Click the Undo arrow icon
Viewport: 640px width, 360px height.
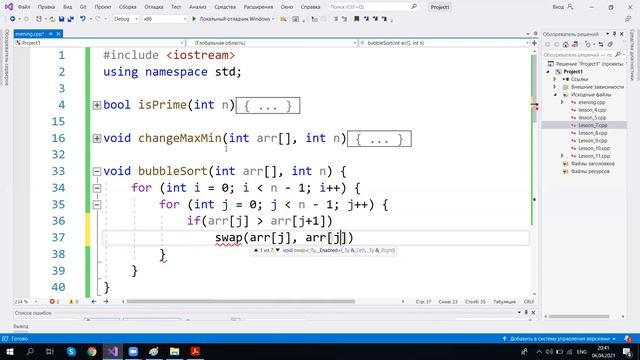82,19
